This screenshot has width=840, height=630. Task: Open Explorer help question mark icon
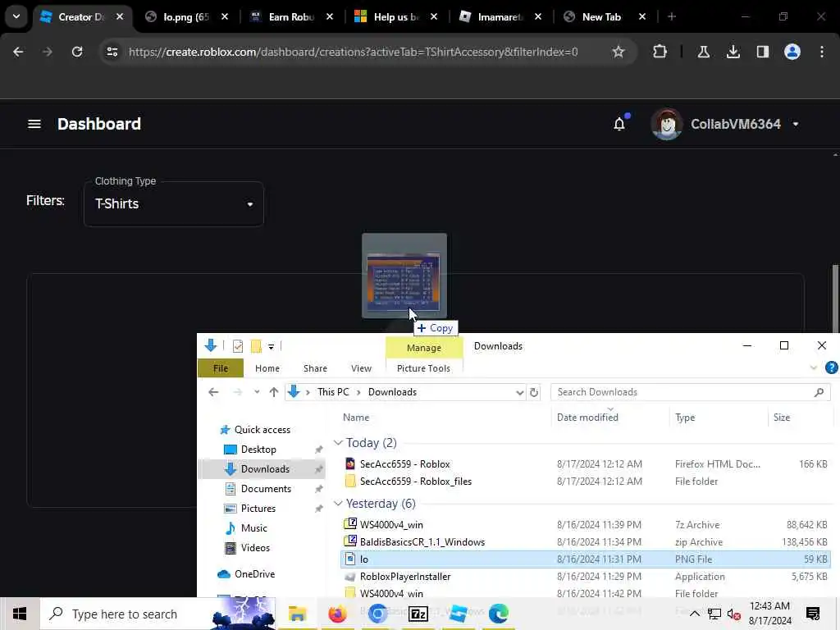coord(832,367)
